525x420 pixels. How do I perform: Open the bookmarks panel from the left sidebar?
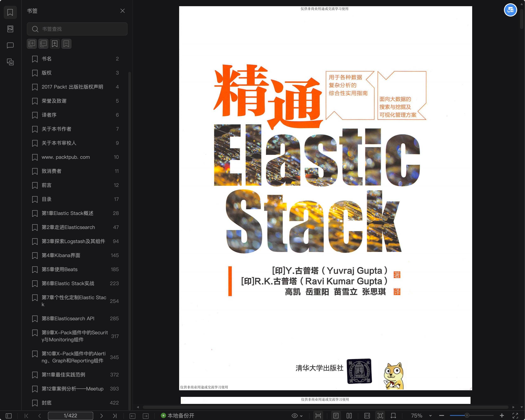pyautogui.click(x=10, y=12)
